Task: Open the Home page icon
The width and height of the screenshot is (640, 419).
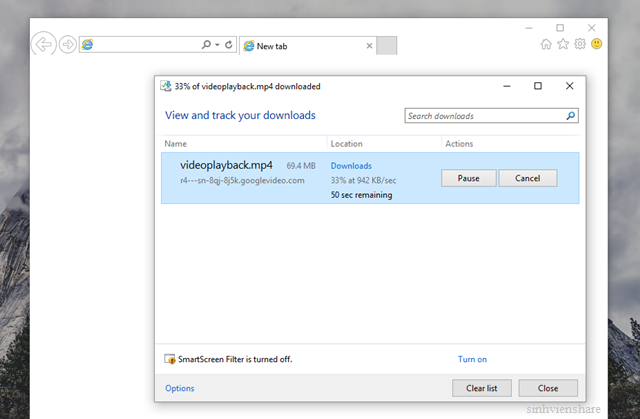Action: click(546, 44)
